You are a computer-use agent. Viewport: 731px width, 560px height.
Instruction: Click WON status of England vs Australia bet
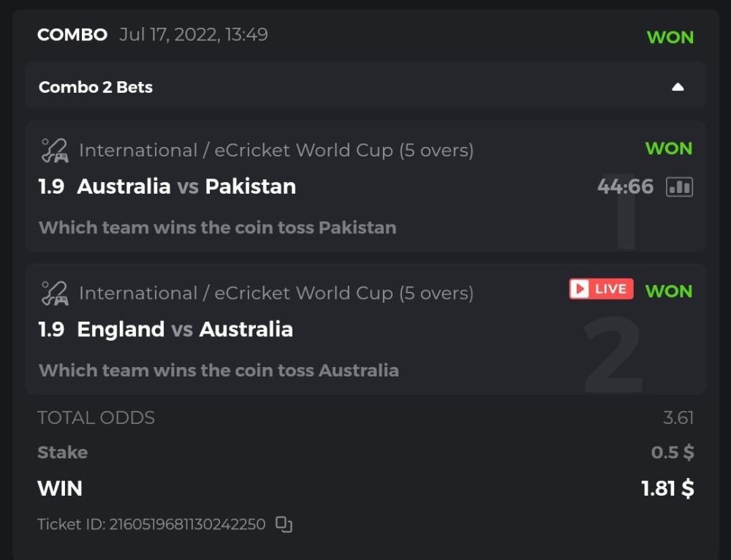pyautogui.click(x=668, y=291)
